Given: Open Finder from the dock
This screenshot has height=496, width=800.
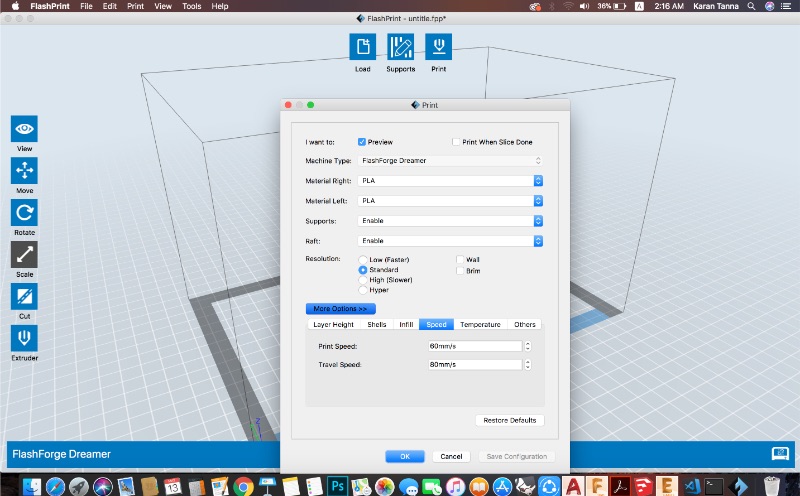Looking at the screenshot, I should pyautogui.click(x=32, y=486).
